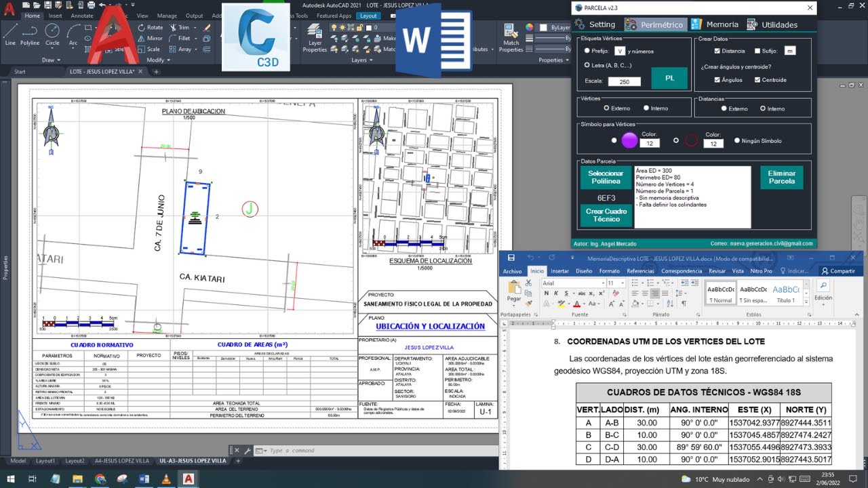Select the Line tool in AutoCAD
This screenshot has height=488, width=868.
point(10,33)
